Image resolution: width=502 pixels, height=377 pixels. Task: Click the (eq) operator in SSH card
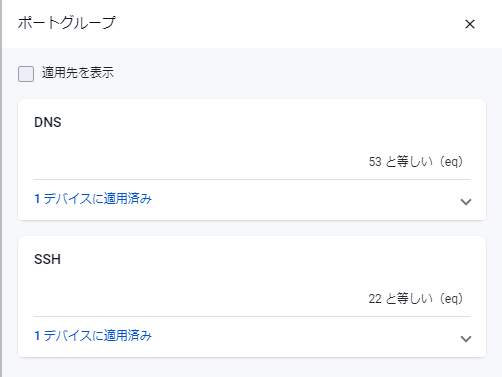[x=451, y=299]
